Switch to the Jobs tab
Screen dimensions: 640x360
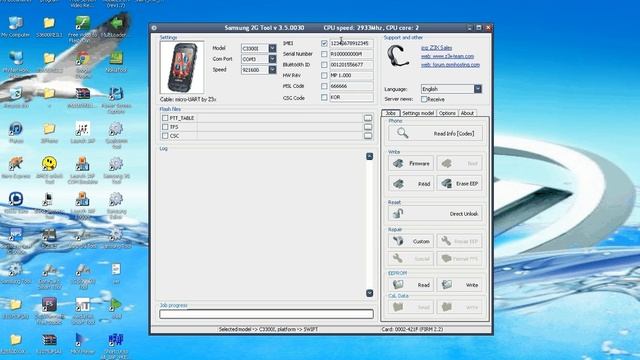[391, 113]
